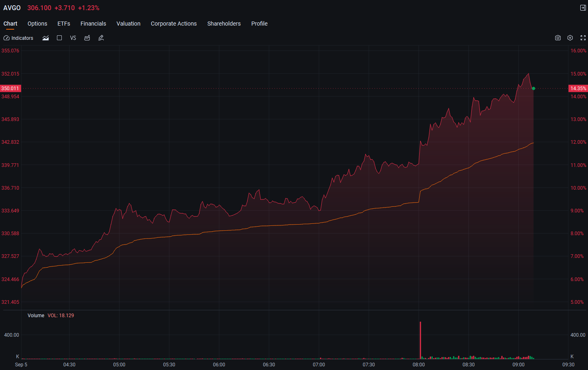
Task: Change chart type via area chart icon
Action: pos(46,38)
